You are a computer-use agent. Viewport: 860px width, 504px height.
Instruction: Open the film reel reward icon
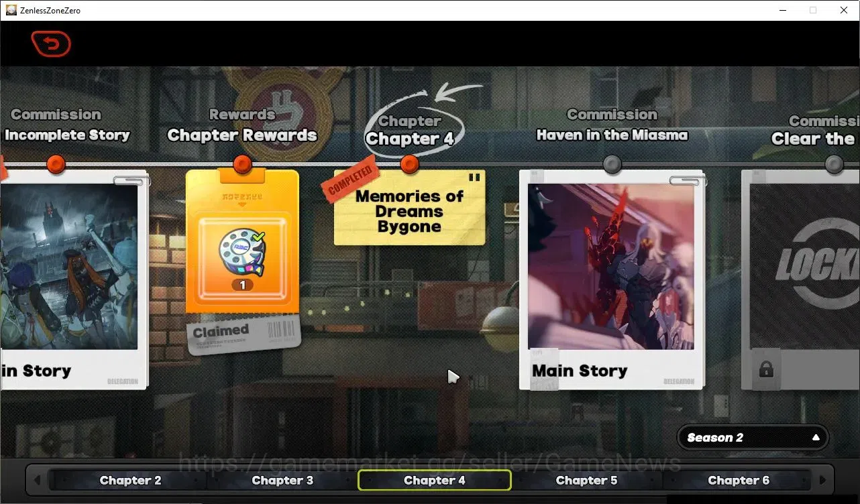point(241,252)
